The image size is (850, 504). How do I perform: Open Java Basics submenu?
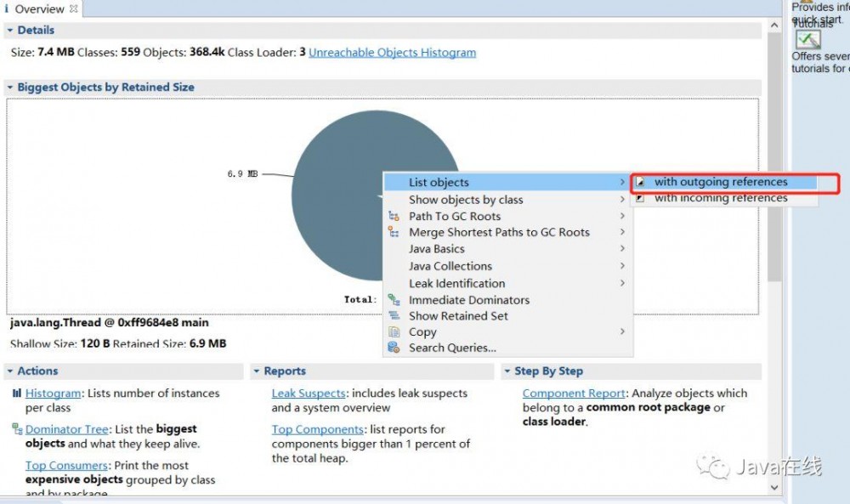click(507, 249)
